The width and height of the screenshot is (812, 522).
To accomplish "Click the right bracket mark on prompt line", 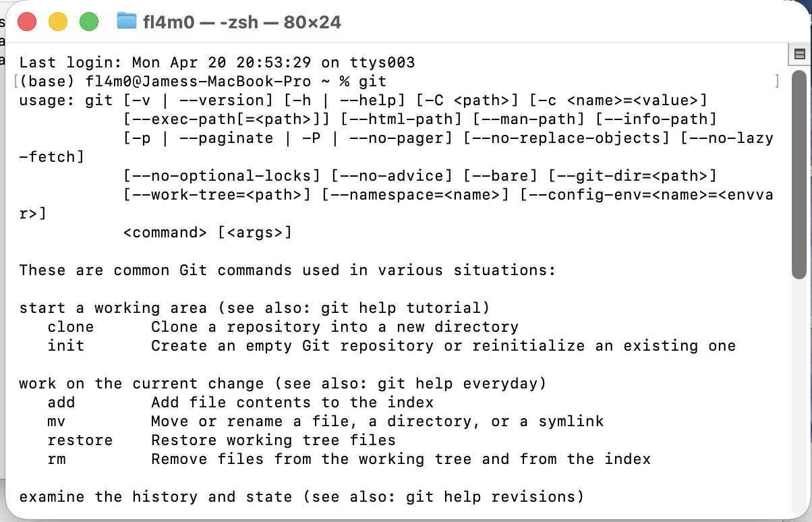I will [777, 82].
